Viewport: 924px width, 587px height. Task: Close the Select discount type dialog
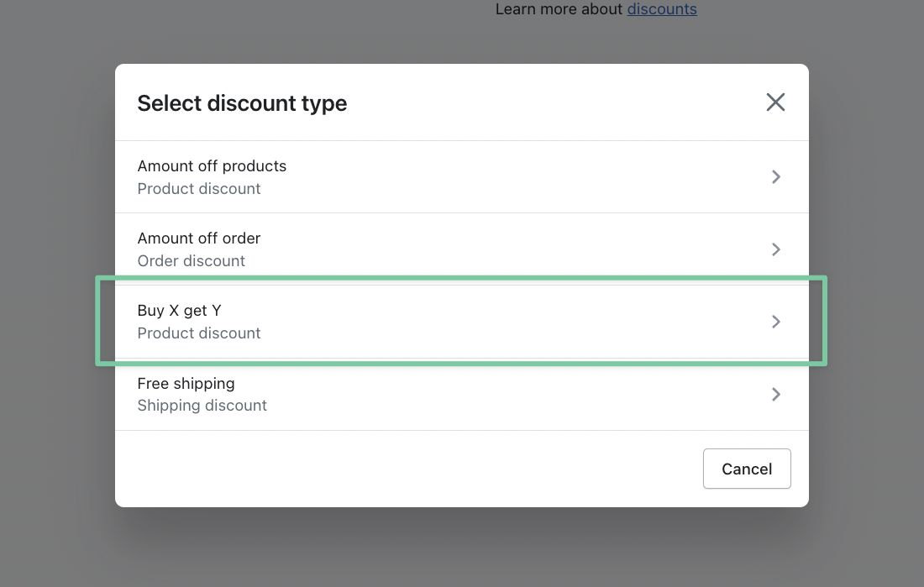coord(775,102)
